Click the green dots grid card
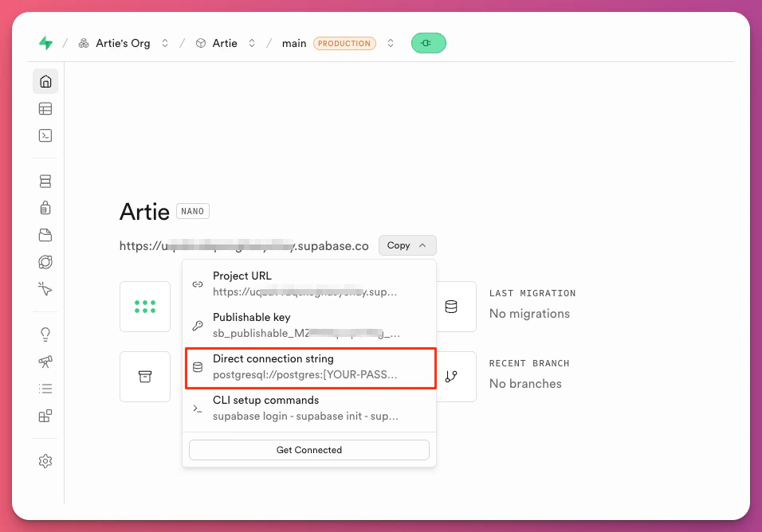Image resolution: width=762 pixels, height=532 pixels. tap(145, 307)
